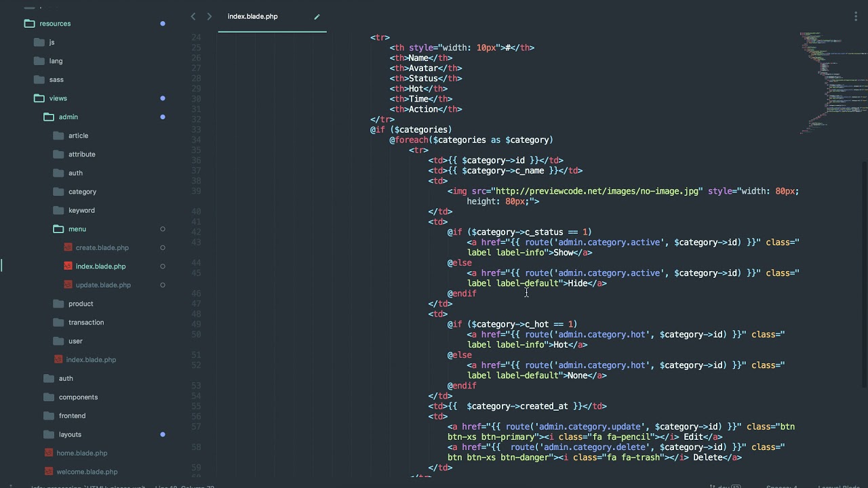
Task: Click the article folder icon
Action: point(58,136)
